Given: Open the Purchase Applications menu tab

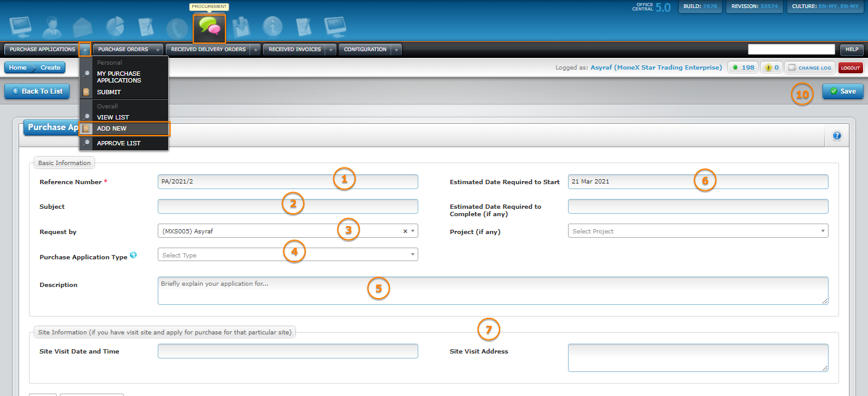Looking at the screenshot, I should point(42,49).
